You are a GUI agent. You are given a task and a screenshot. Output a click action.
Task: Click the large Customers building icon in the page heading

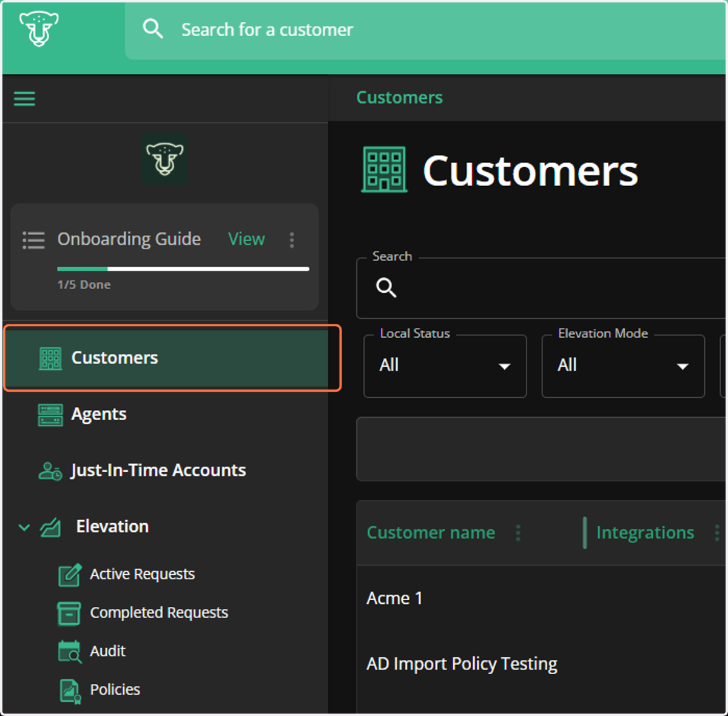(x=384, y=170)
